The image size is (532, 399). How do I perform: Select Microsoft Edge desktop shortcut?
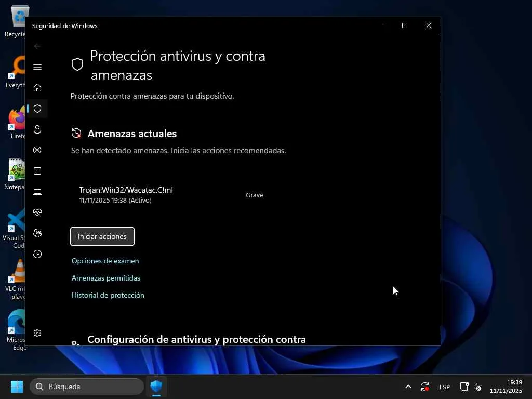pyautogui.click(x=16, y=330)
